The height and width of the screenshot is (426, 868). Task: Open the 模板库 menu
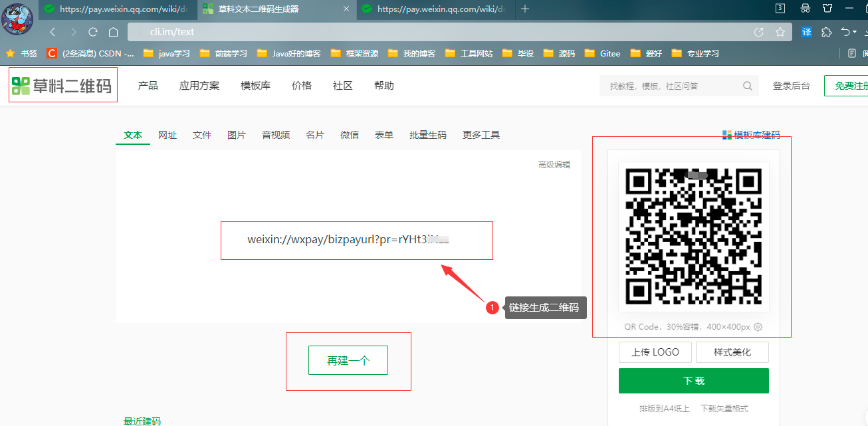point(256,85)
